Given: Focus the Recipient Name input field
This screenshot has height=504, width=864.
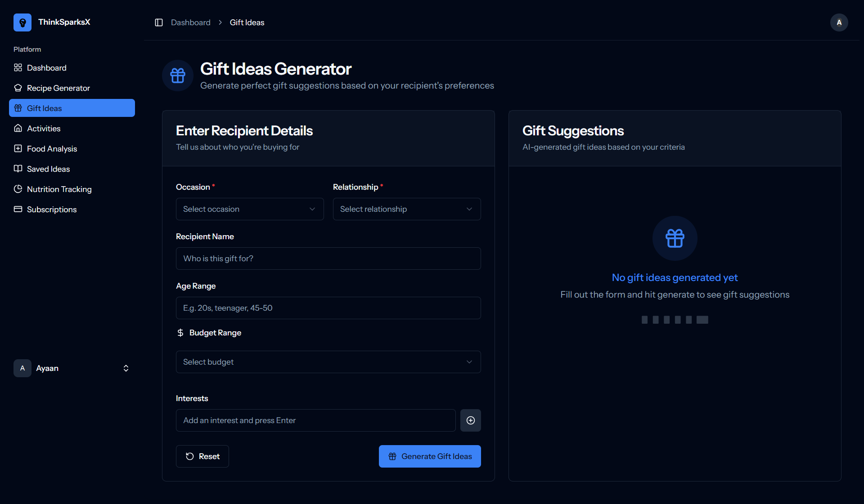Looking at the screenshot, I should click(x=328, y=259).
